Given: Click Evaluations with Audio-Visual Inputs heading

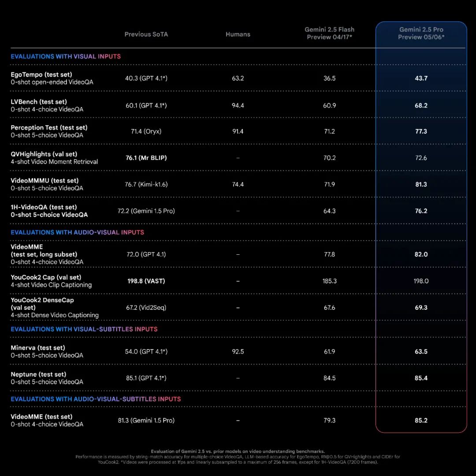Looking at the screenshot, I should point(78,232).
